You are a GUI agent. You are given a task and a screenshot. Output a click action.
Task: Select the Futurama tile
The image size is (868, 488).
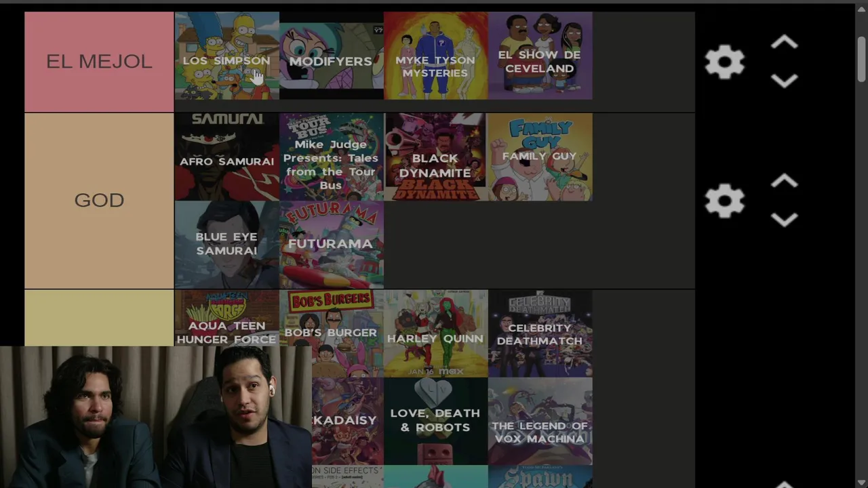tap(331, 245)
